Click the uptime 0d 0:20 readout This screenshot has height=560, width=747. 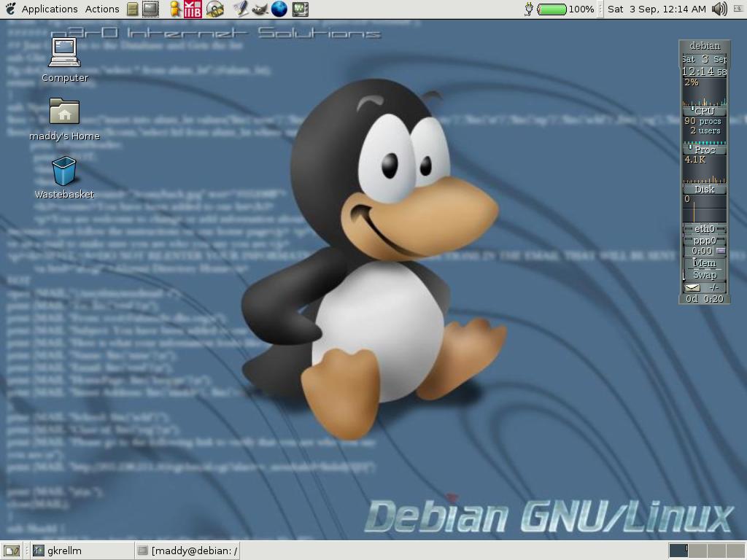(705, 298)
